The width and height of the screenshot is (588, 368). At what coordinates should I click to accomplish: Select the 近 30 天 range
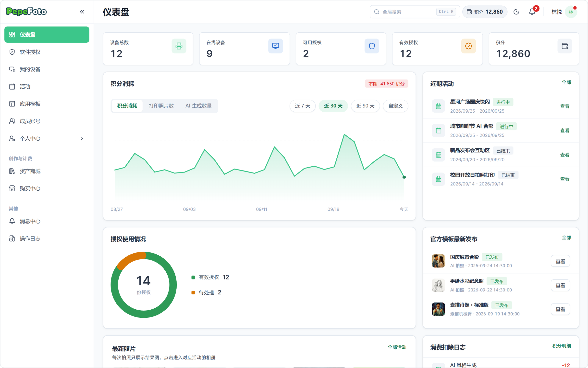333,106
